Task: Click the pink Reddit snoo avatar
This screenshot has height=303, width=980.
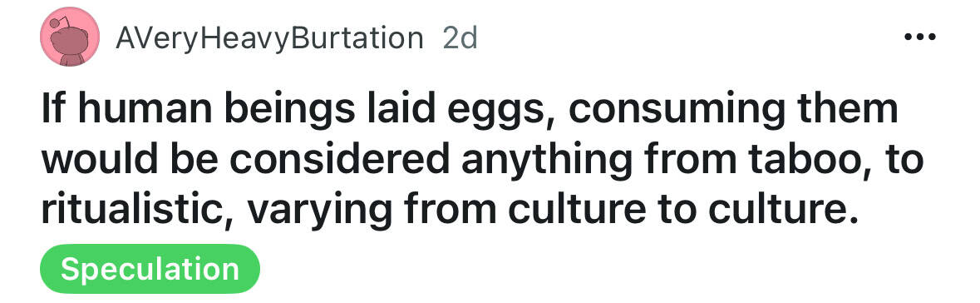Action: point(70,37)
